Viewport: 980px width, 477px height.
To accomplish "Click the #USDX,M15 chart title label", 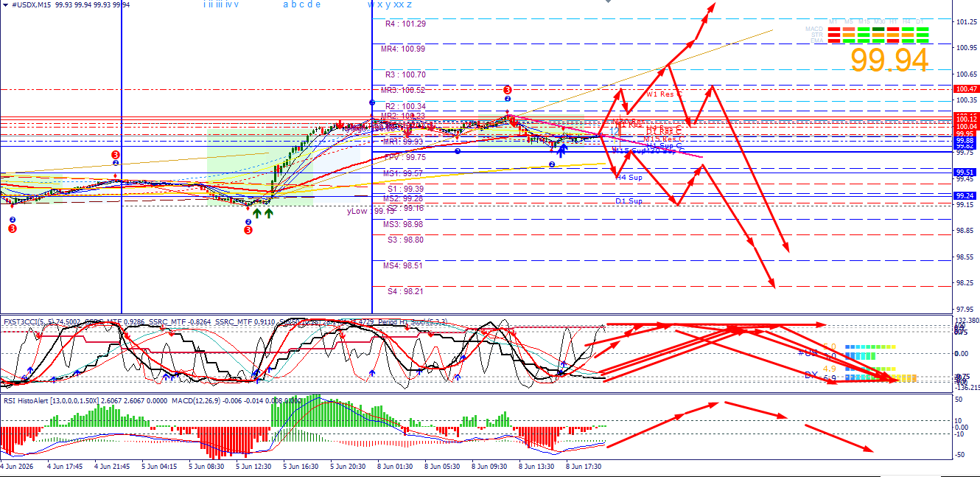I will coord(32,4).
